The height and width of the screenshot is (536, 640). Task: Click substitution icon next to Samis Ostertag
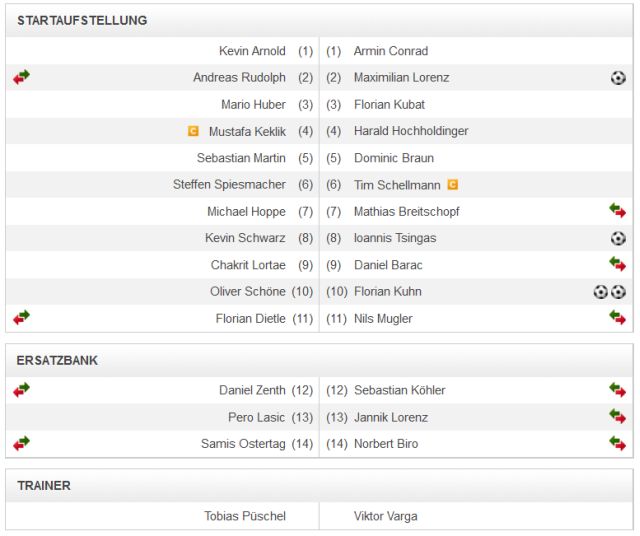[x=21, y=443]
